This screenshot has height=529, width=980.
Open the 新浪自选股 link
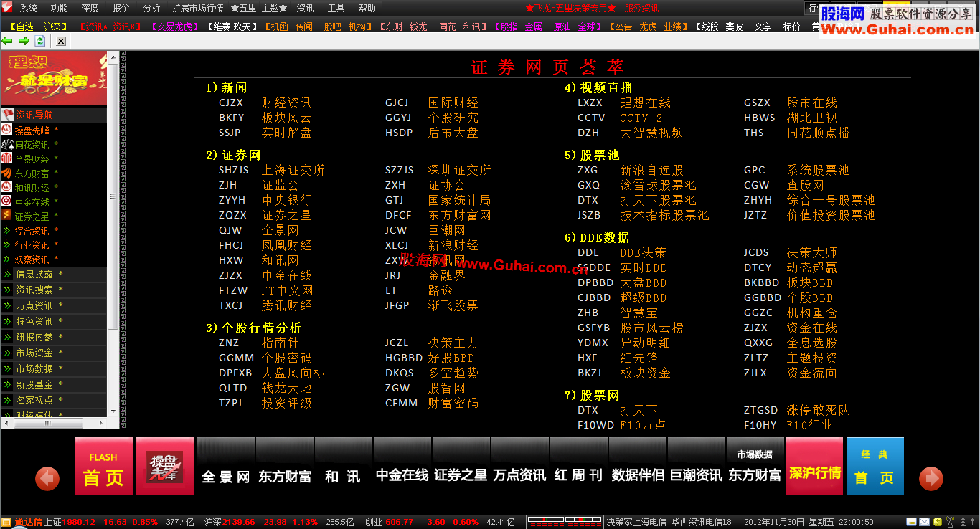(651, 170)
